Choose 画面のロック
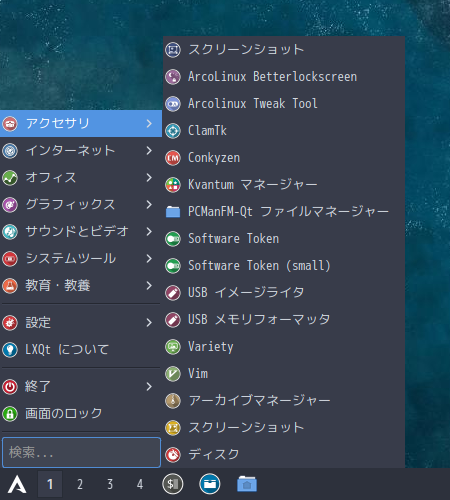This screenshot has height=500, width=450. (81, 414)
